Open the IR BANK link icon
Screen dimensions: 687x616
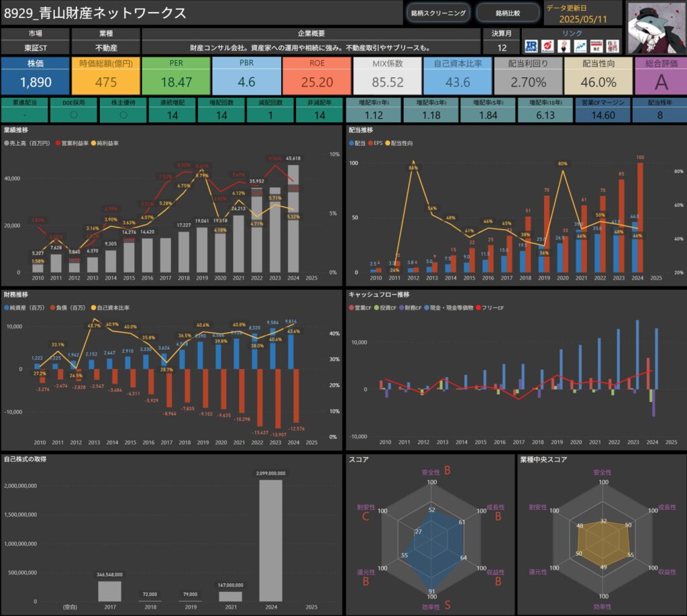pyautogui.click(x=531, y=46)
